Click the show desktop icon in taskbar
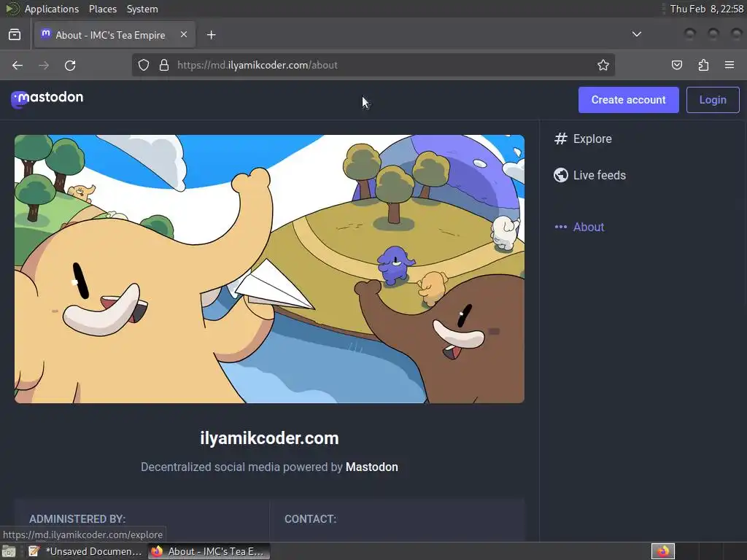 point(9,551)
